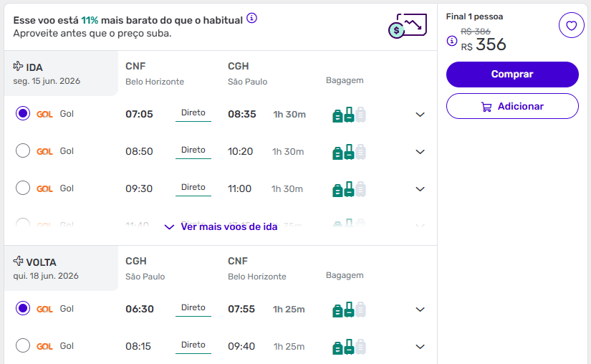Choose the 08:15 return Gol flight
591x364 pixels.
tap(23, 345)
